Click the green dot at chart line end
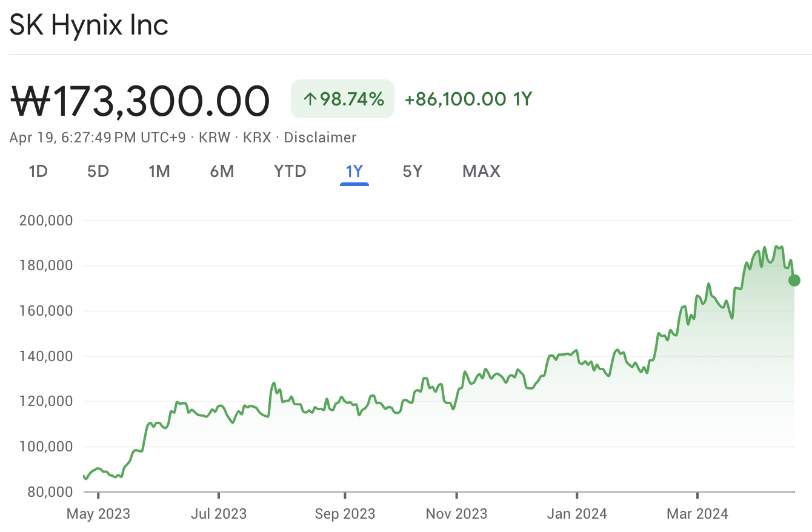812x532 pixels. pos(794,280)
